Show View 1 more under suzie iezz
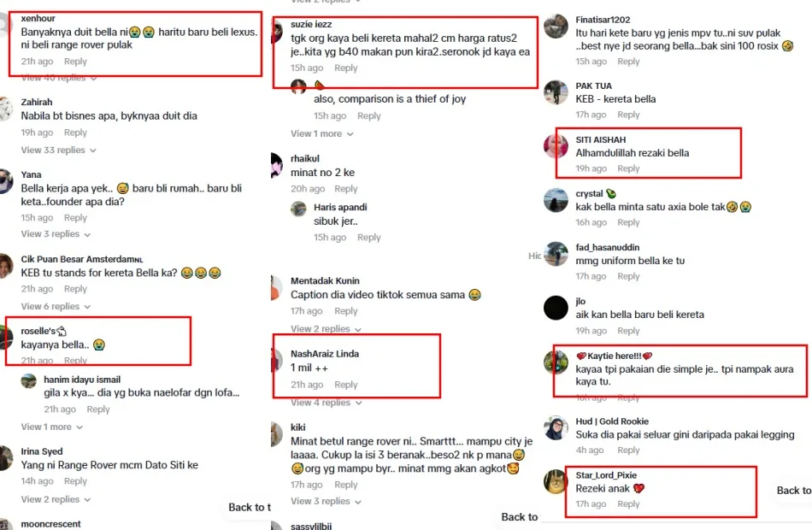The image size is (812, 530). pyautogui.click(x=321, y=133)
